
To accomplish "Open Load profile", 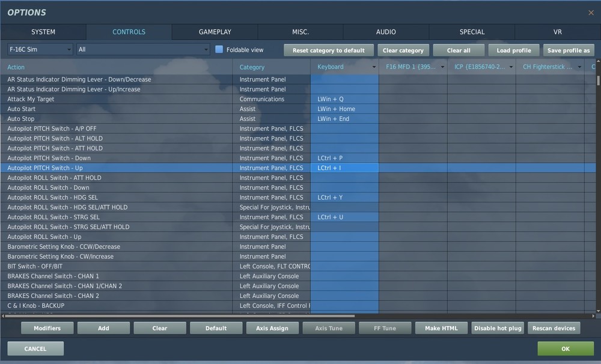I will click(x=513, y=50).
